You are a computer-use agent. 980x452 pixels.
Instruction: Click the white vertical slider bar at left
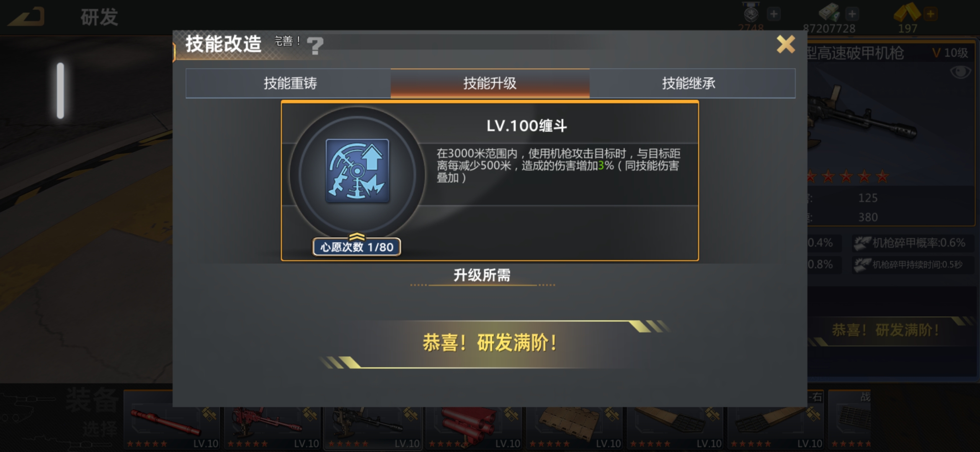(60, 90)
